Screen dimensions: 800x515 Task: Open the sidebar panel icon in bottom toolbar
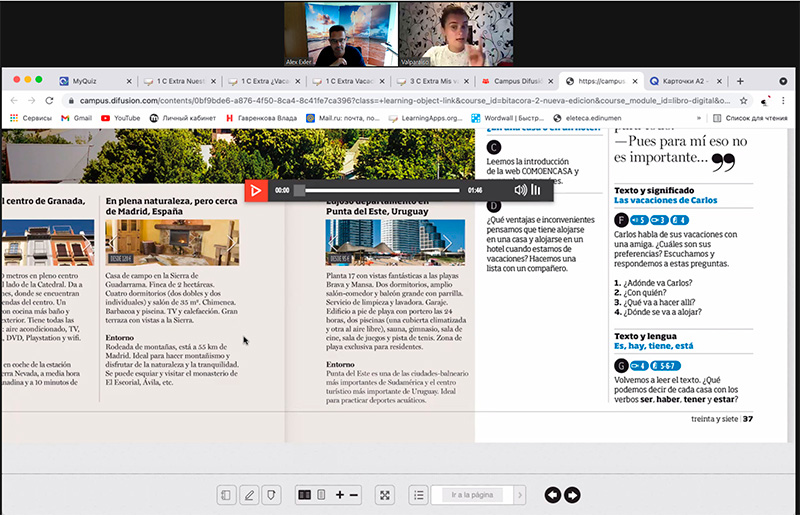[227, 494]
